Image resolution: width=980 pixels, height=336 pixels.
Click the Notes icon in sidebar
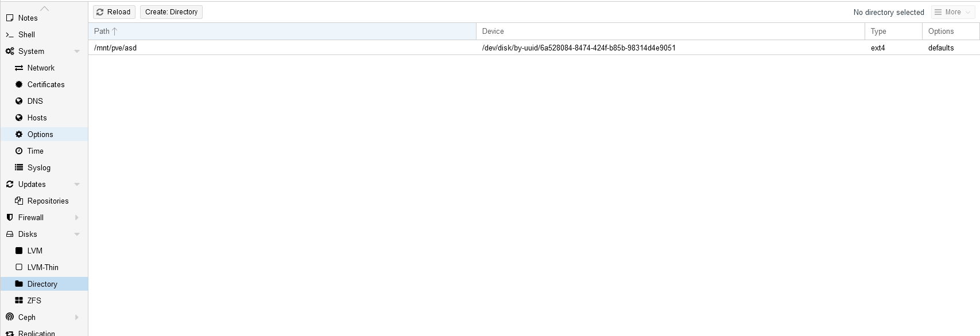(x=10, y=18)
